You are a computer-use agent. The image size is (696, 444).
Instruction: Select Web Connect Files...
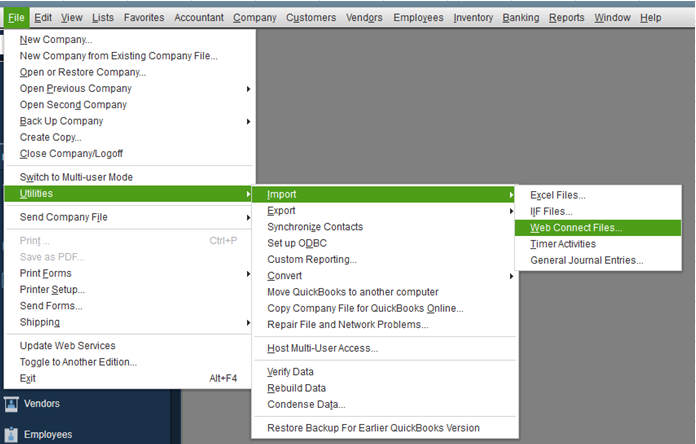point(598,228)
